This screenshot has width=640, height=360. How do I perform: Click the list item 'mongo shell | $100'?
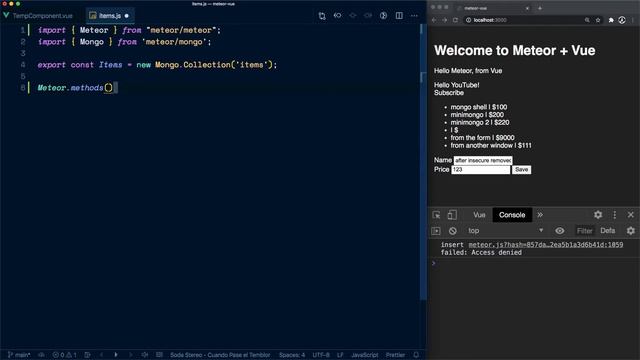coord(479,107)
